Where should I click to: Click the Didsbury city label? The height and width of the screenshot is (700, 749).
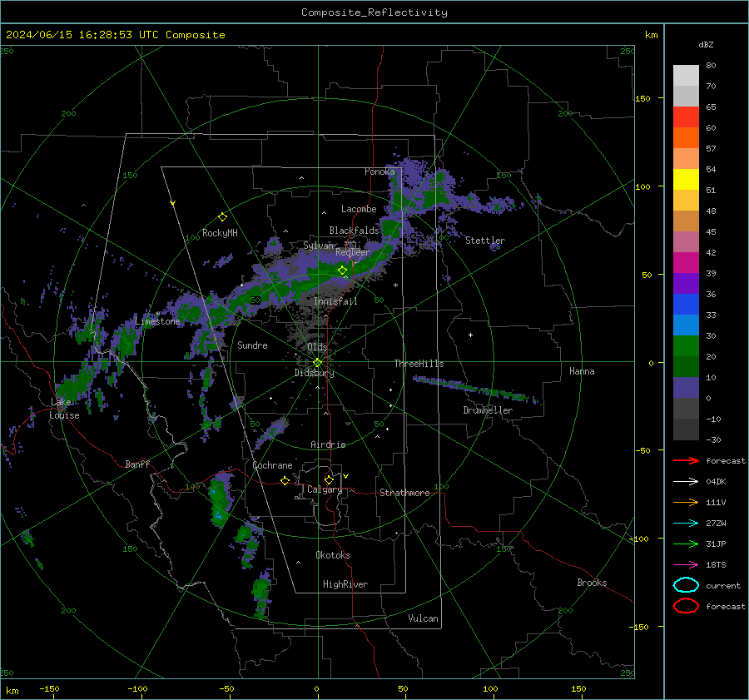tap(314, 373)
